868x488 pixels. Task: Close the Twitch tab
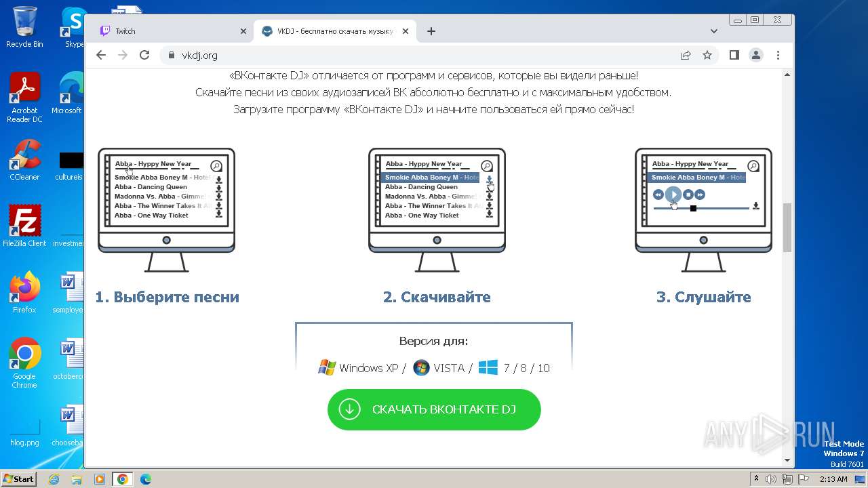243,31
